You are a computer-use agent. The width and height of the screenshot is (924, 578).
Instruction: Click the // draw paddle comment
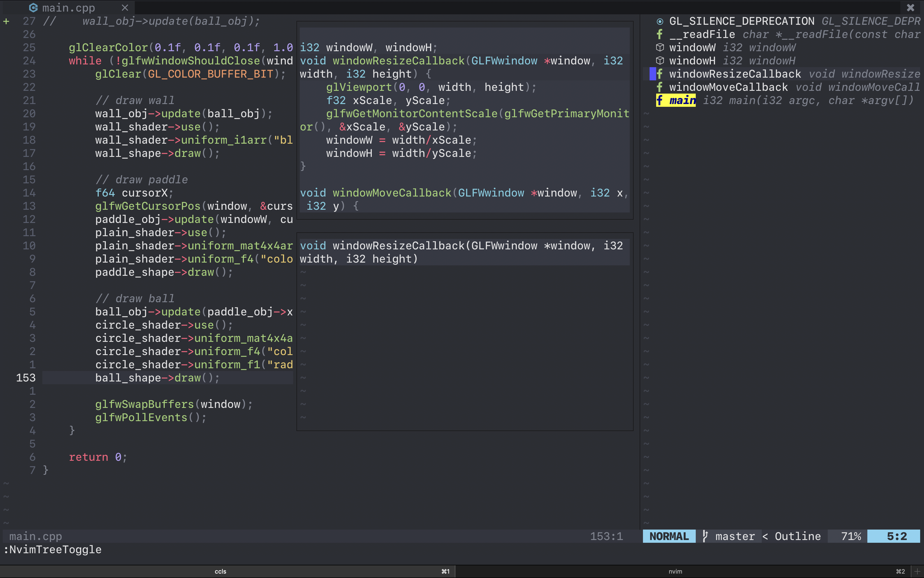[x=141, y=180]
